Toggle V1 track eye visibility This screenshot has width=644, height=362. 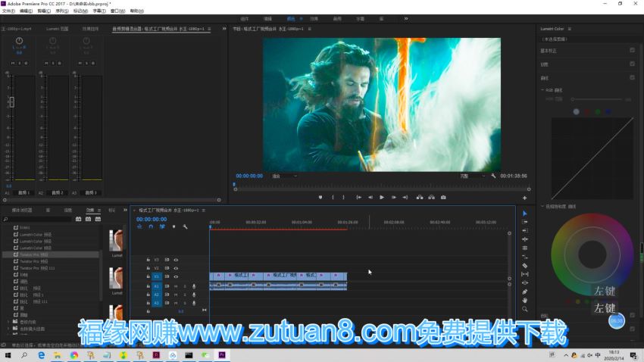click(176, 276)
